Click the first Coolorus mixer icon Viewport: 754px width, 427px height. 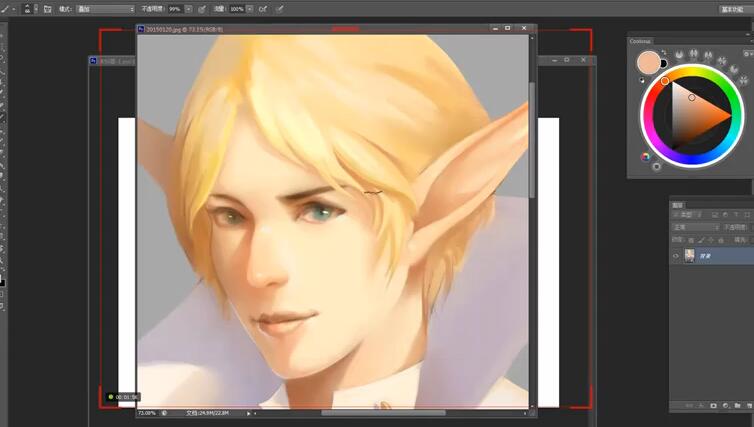(x=679, y=54)
